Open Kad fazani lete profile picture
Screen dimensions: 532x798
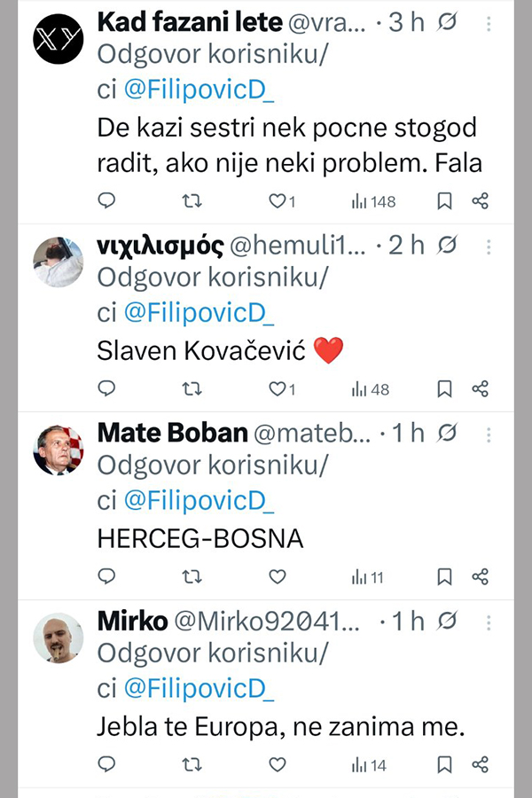[x=58, y=40]
